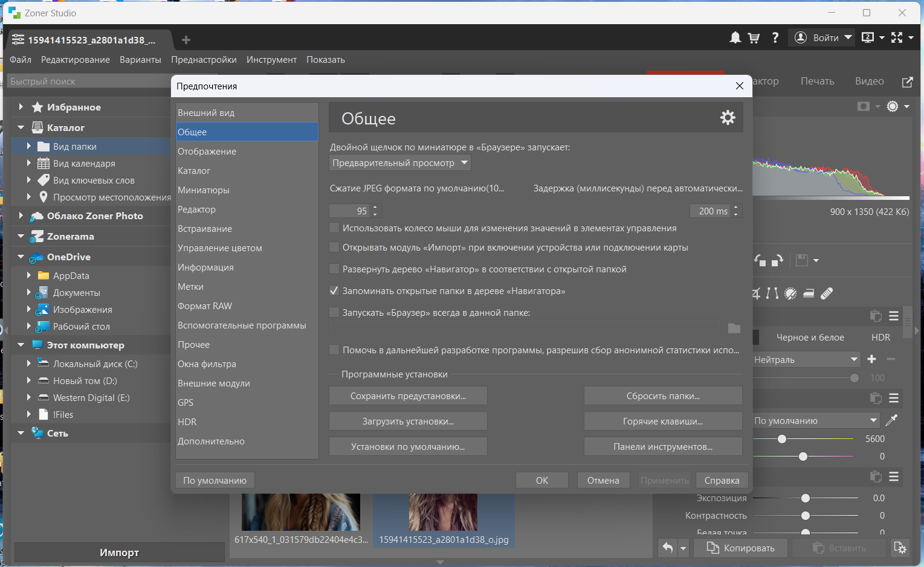Screen dimensions: 924x567
Task: Toggle fullscreen mode icon
Action: pyautogui.click(x=897, y=38)
